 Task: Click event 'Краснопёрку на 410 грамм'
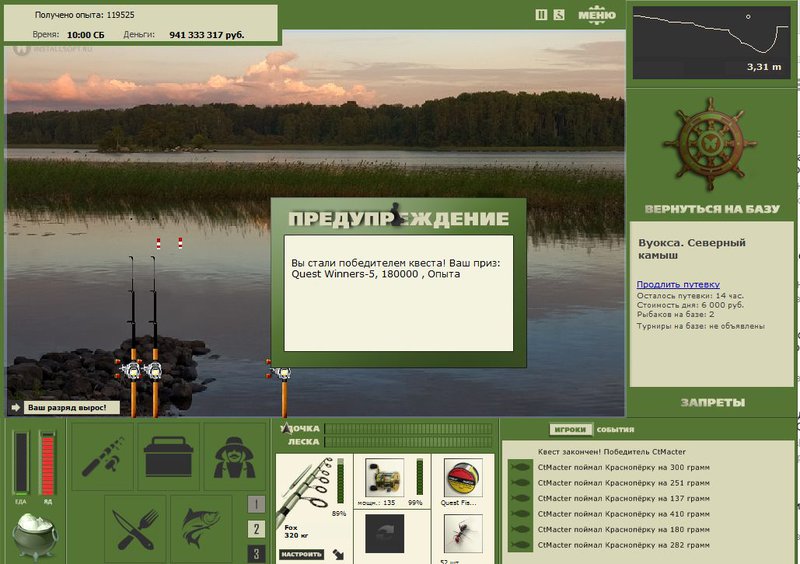point(623,514)
